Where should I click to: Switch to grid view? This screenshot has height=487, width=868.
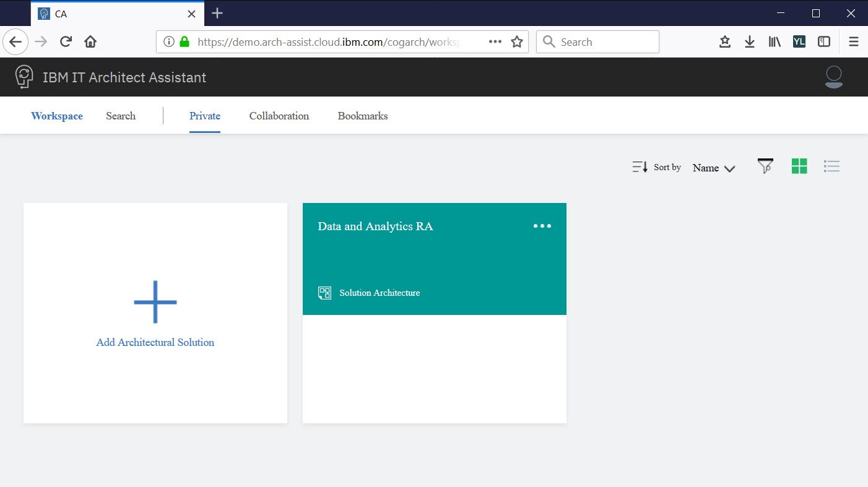pyautogui.click(x=799, y=166)
